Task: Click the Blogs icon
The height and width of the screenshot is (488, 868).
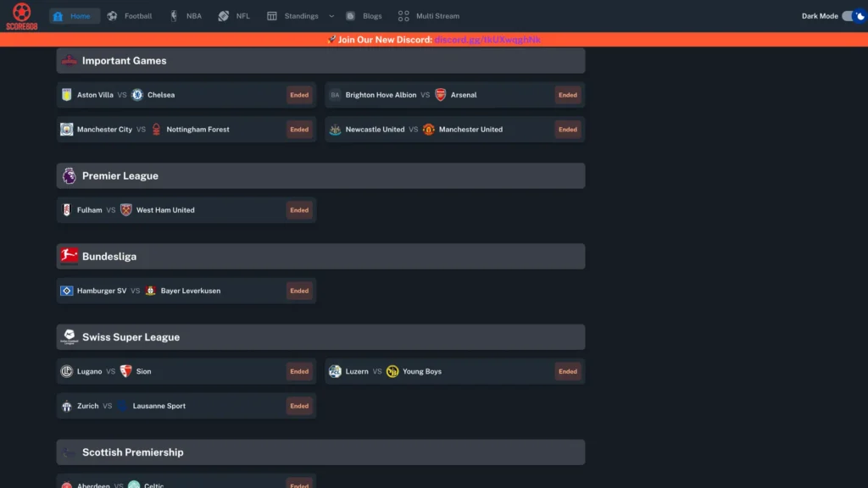Action: point(350,16)
